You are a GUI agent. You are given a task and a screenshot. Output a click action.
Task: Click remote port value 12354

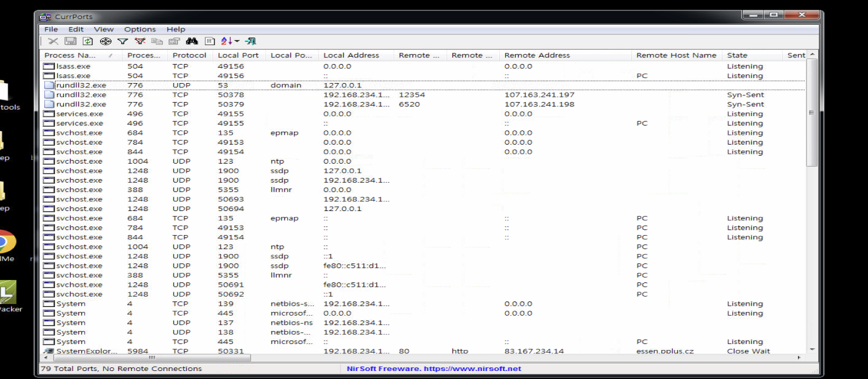coord(412,95)
